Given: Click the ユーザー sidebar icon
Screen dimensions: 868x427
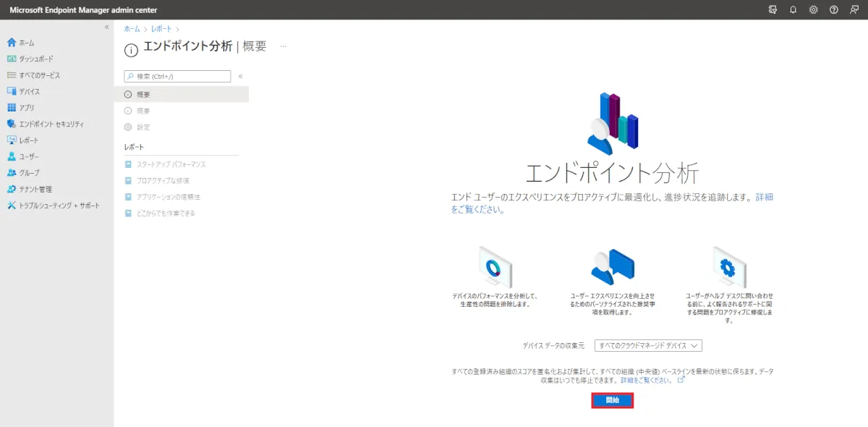Looking at the screenshot, I should pos(12,156).
